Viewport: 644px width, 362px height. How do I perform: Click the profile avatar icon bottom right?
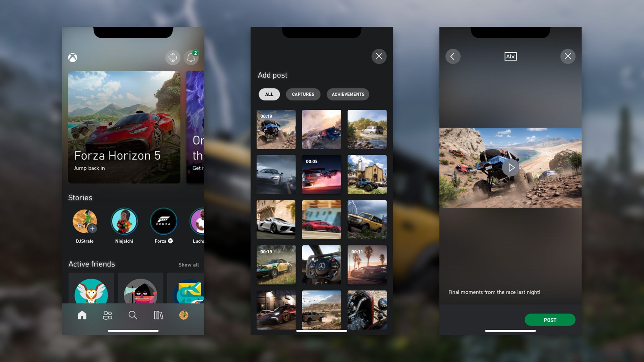[x=184, y=315]
